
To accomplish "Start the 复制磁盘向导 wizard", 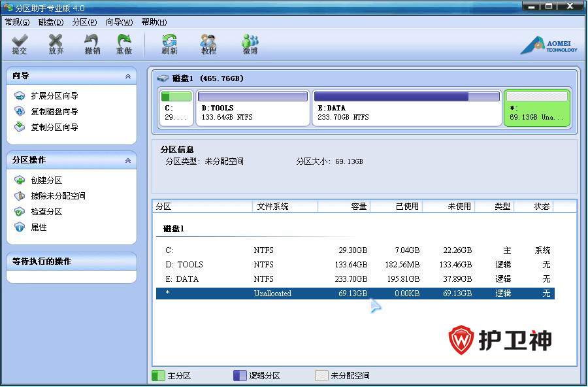I will (54, 112).
